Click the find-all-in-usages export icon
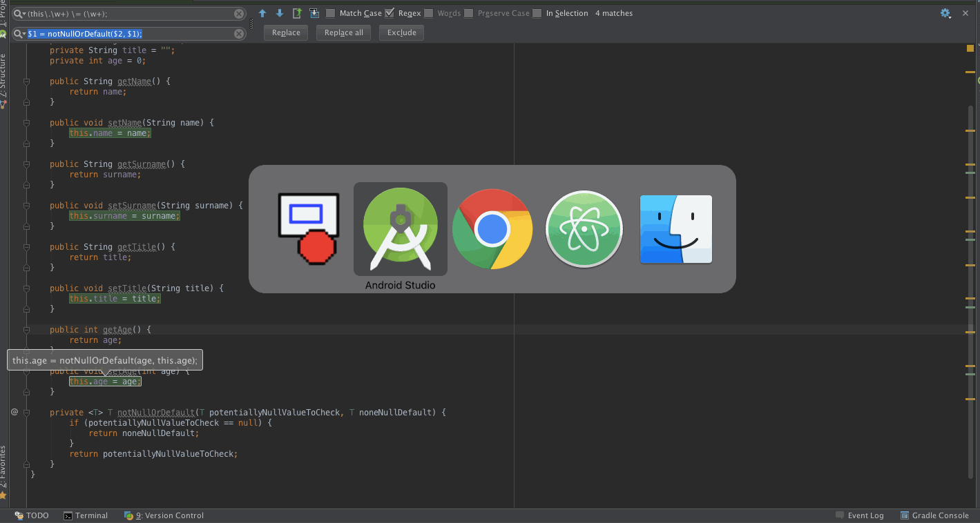The height and width of the screenshot is (523, 980). 297,13
